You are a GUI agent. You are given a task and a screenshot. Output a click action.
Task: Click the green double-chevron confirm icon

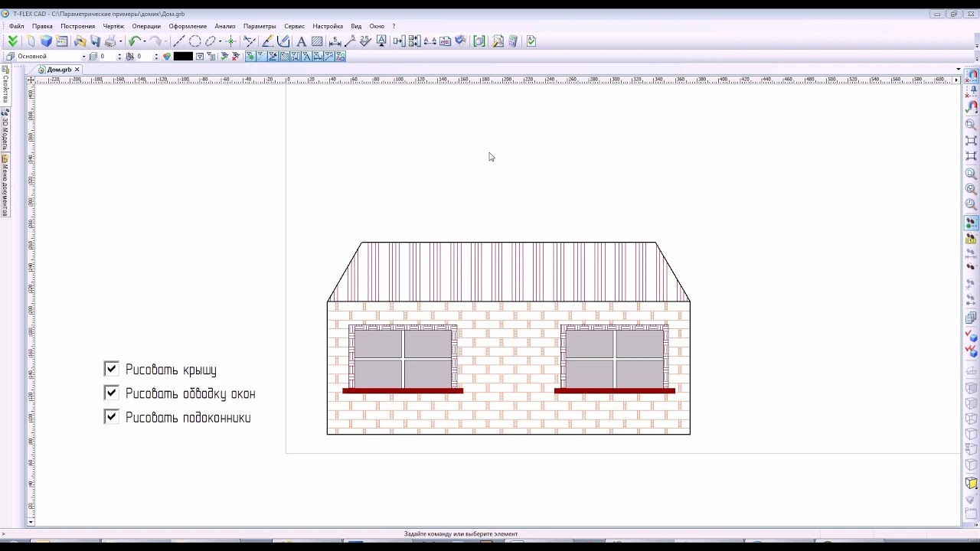pyautogui.click(x=12, y=41)
